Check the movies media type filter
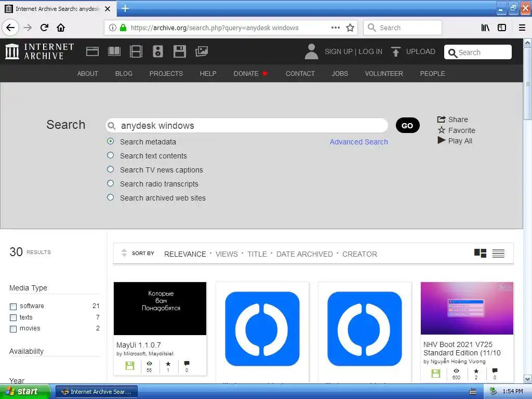The height and width of the screenshot is (399, 532). click(13, 329)
